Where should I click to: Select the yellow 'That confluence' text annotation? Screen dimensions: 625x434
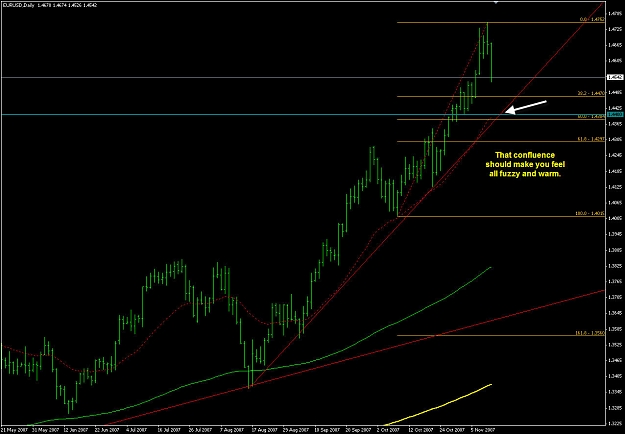(x=523, y=164)
